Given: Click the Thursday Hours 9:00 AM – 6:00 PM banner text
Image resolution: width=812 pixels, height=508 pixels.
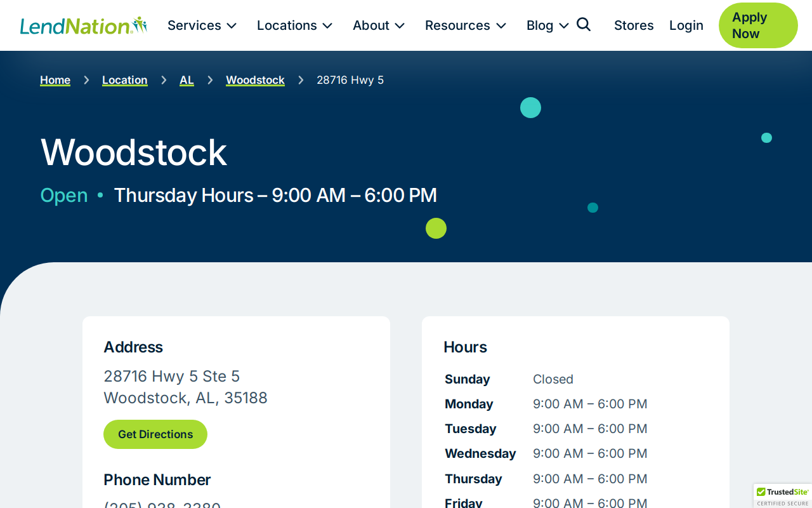Looking at the screenshot, I should pos(275,195).
